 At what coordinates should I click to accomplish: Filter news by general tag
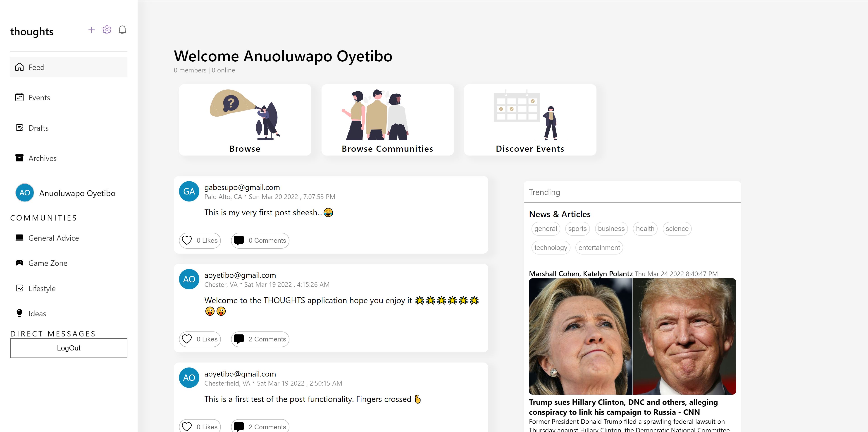(546, 229)
